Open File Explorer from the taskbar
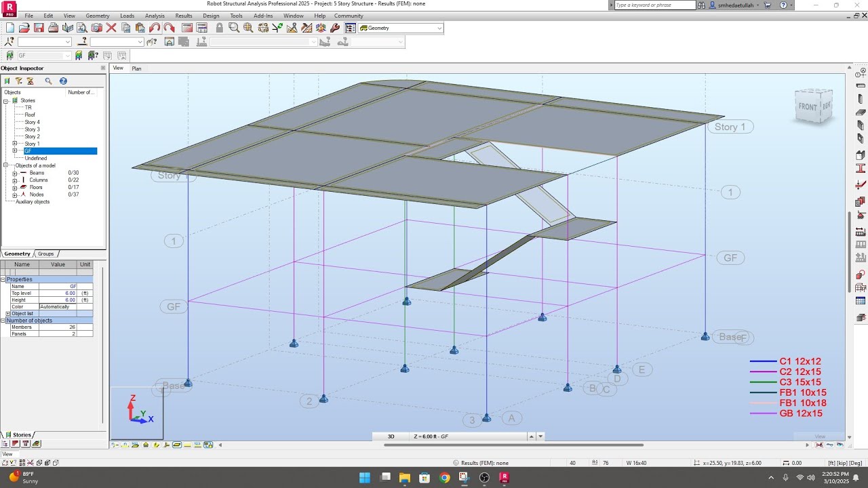This screenshot has height=488, width=868. tap(404, 477)
